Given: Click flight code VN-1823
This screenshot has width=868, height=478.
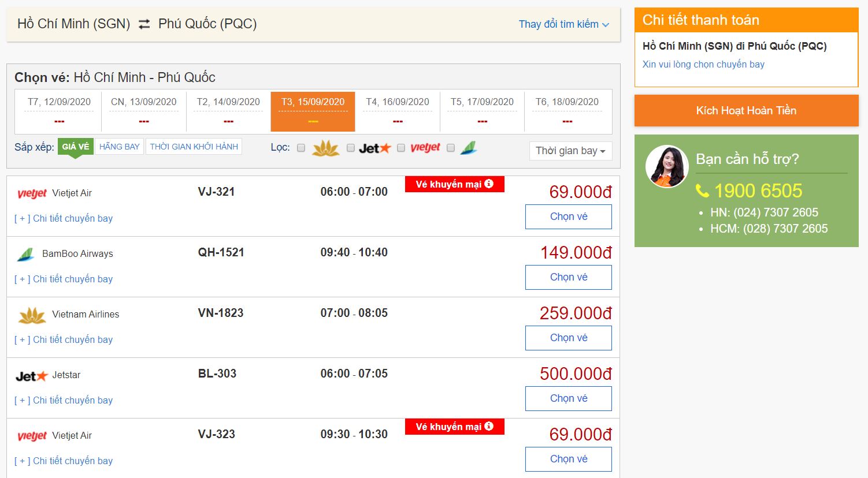Looking at the screenshot, I should (x=221, y=313).
